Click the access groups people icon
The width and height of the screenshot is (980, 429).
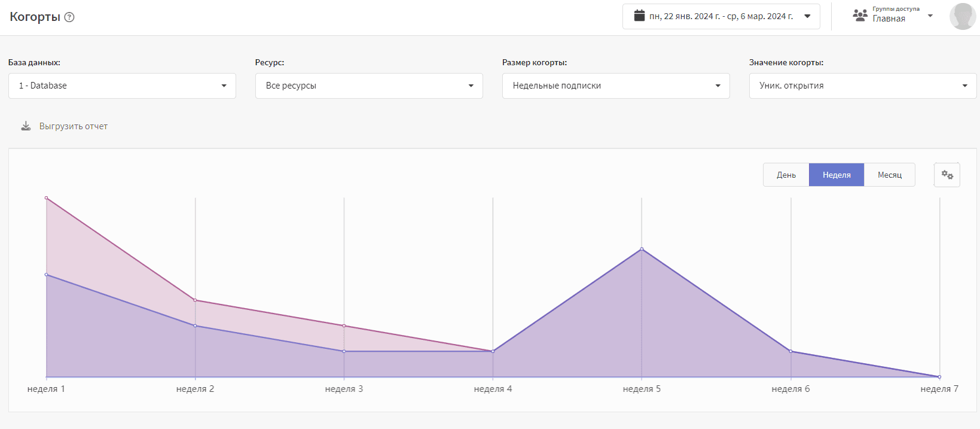pos(860,16)
